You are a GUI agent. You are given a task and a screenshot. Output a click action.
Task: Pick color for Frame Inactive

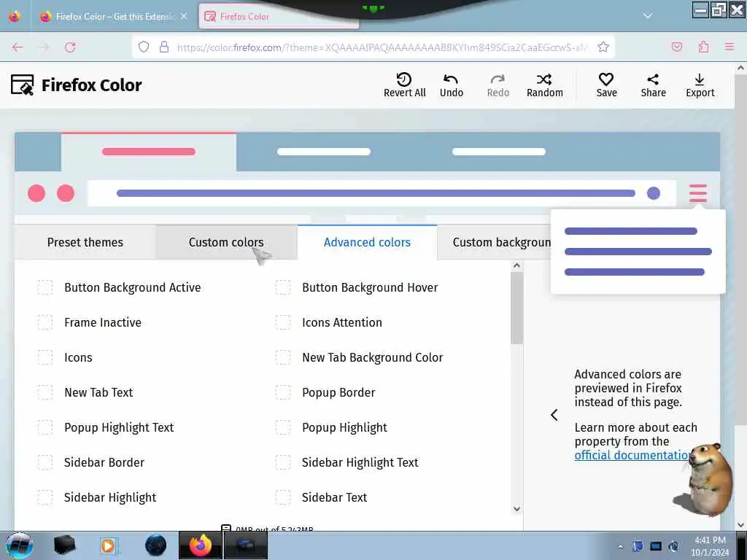coord(45,322)
